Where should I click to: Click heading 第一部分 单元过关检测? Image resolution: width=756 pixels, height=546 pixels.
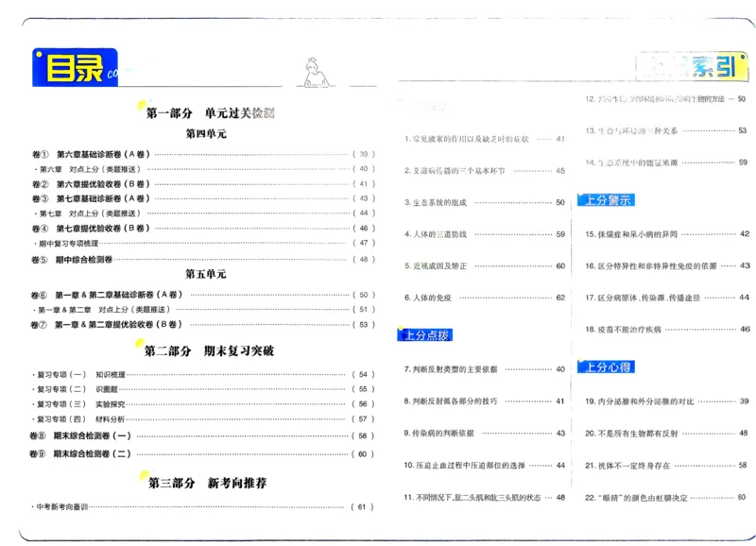click(x=210, y=113)
